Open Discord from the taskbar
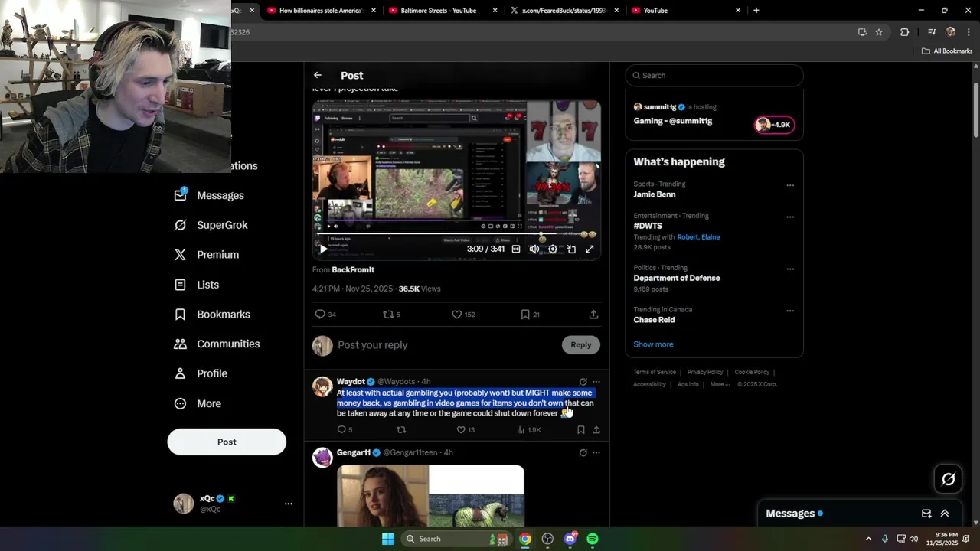Screen dimensions: 980x551 tap(570, 539)
